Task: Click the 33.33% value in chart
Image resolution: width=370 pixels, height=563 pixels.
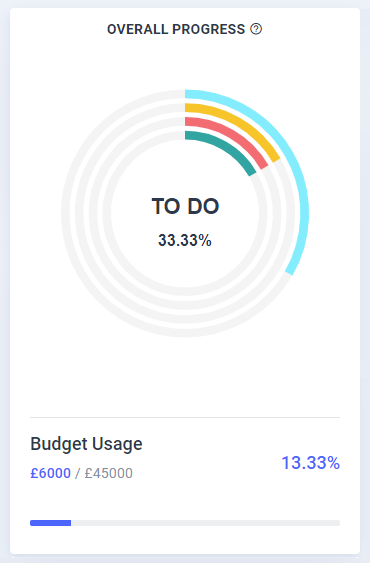Action: (x=185, y=240)
